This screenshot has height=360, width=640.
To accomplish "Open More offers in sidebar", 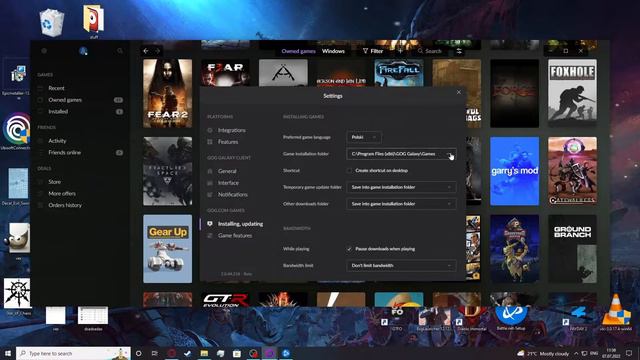I will coord(62,193).
